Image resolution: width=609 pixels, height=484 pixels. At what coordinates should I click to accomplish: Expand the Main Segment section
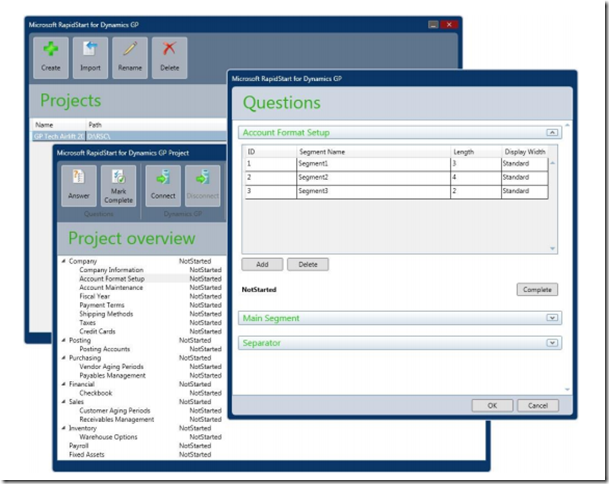click(552, 318)
